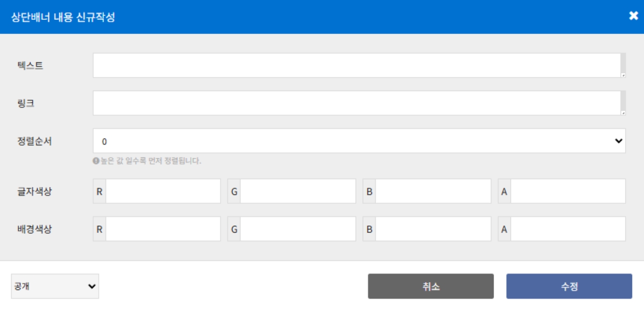
Task: Click the 수정 button
Action: coord(569,286)
